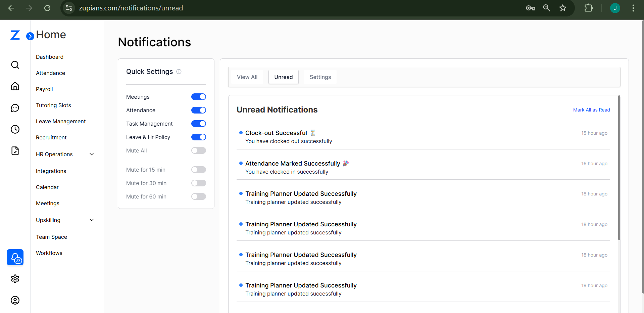Image resolution: width=644 pixels, height=313 pixels.
Task: Click Mark All as Read
Action: pos(591,110)
